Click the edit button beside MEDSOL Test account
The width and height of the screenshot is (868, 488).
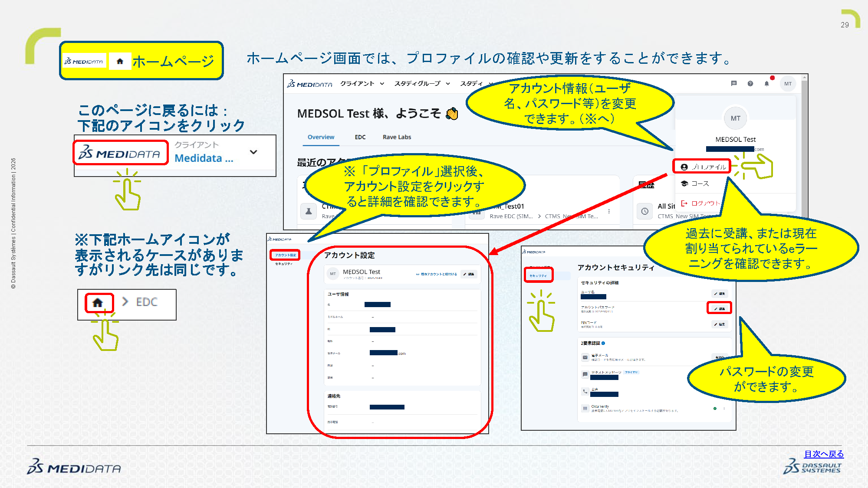click(469, 274)
